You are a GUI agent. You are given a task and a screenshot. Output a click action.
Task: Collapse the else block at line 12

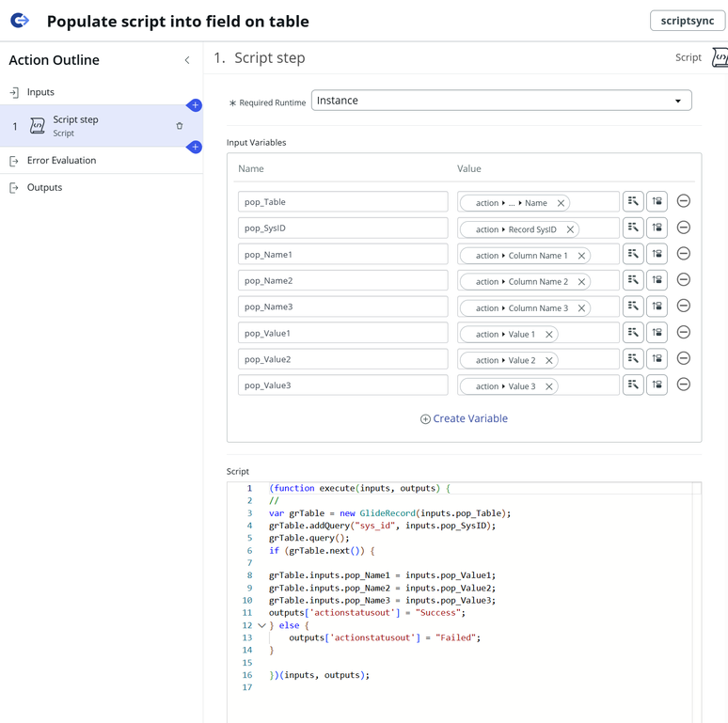pyautogui.click(x=261, y=625)
